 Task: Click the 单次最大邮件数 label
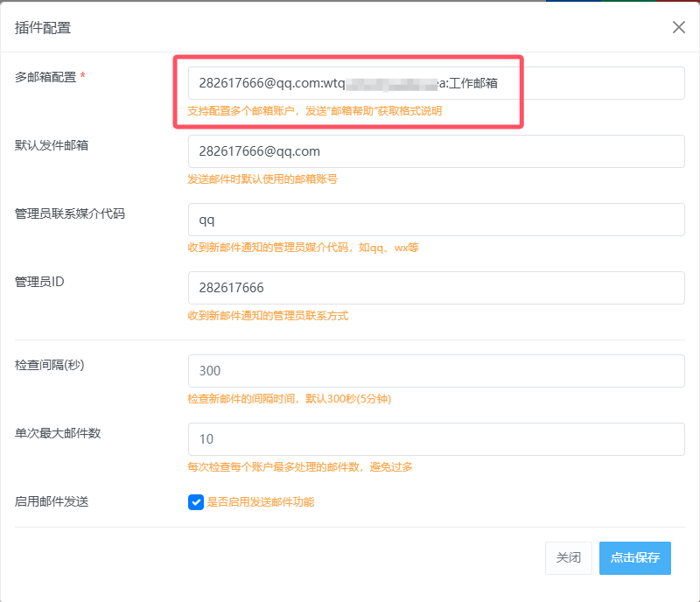point(58,432)
